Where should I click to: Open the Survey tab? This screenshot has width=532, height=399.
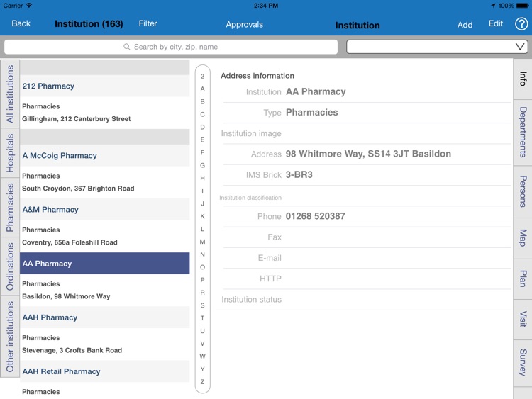coord(523,363)
